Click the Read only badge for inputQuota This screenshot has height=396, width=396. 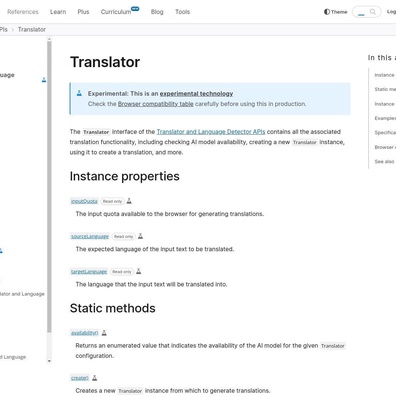(112, 201)
